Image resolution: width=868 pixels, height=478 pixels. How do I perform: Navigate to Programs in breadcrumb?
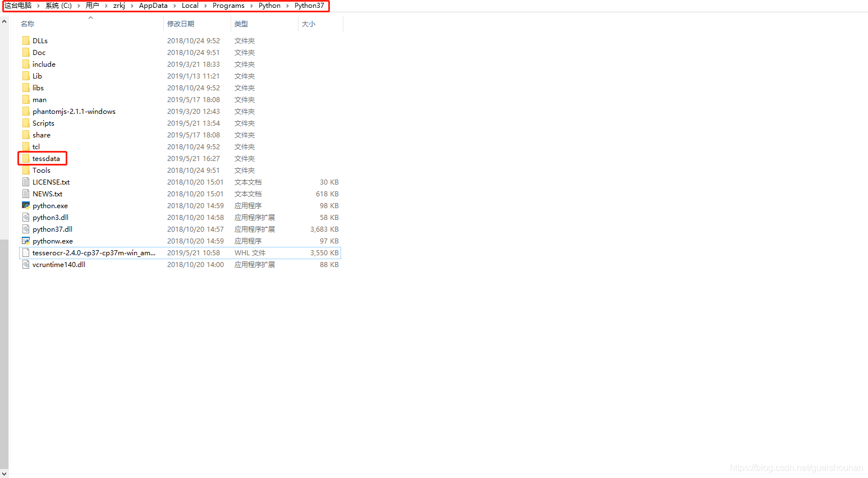tap(228, 6)
